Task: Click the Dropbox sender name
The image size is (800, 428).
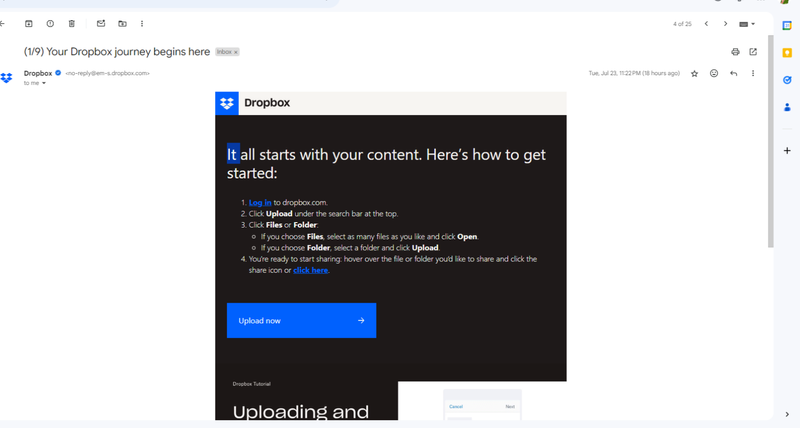Action: pos(38,73)
